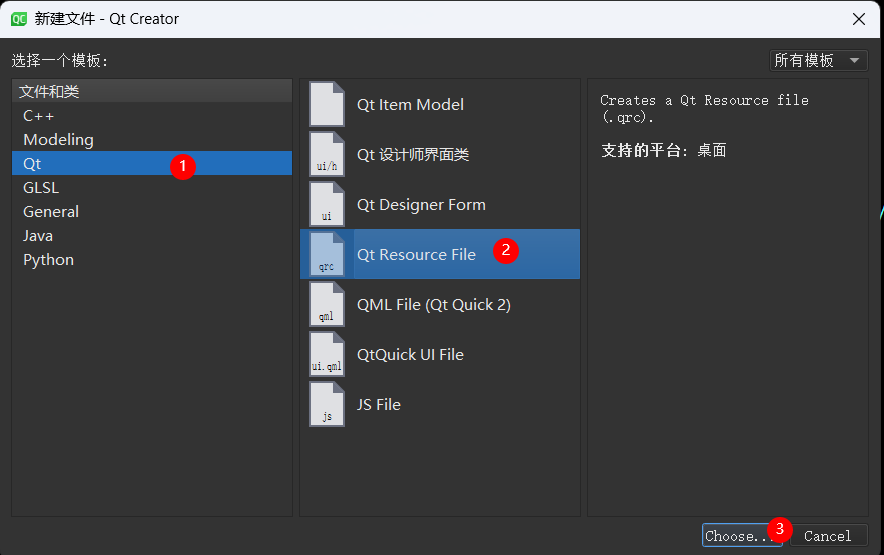Image resolution: width=884 pixels, height=555 pixels.
Task: Click the Qt Designer Form ui icon
Action: point(327,204)
